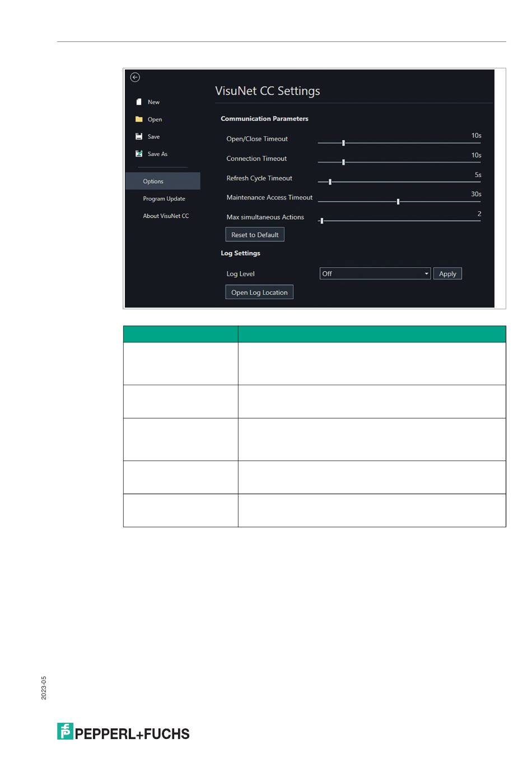Click the Save floppy disk icon
The image size is (532, 762).
tap(139, 136)
